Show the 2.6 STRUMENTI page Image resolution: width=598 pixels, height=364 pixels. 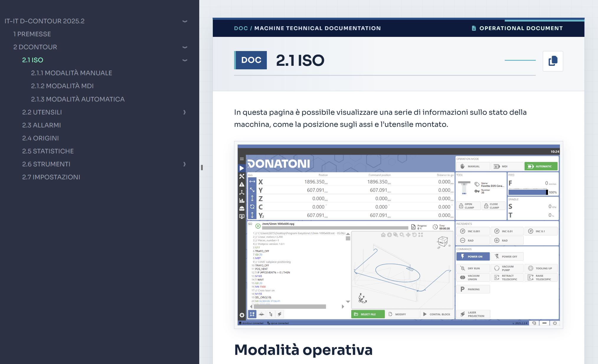coord(46,164)
